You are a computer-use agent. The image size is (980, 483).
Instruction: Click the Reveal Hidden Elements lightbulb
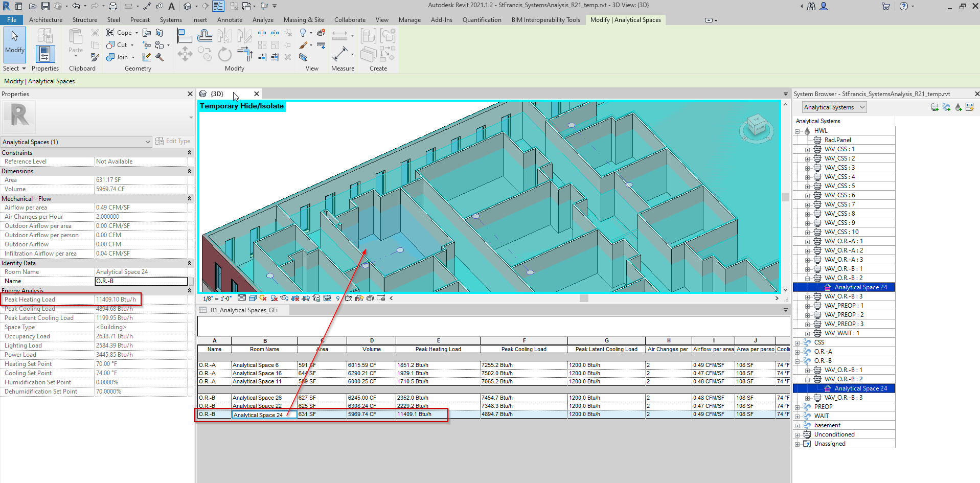[338, 298]
